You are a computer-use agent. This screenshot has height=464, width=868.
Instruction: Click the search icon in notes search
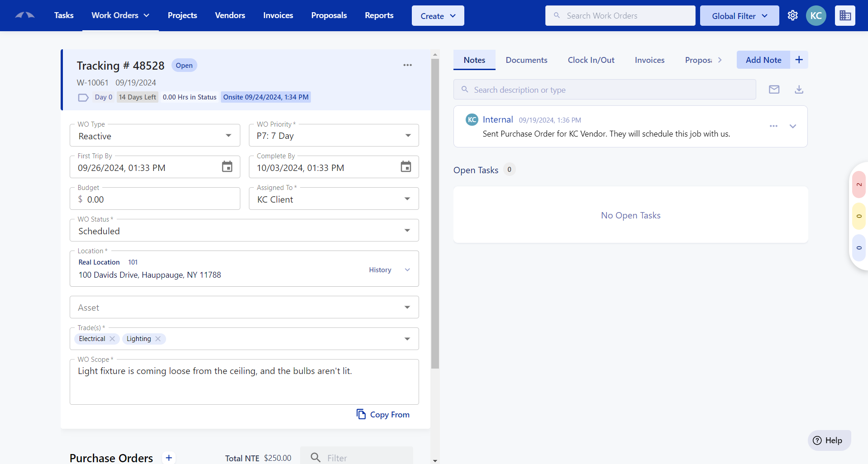(x=465, y=90)
